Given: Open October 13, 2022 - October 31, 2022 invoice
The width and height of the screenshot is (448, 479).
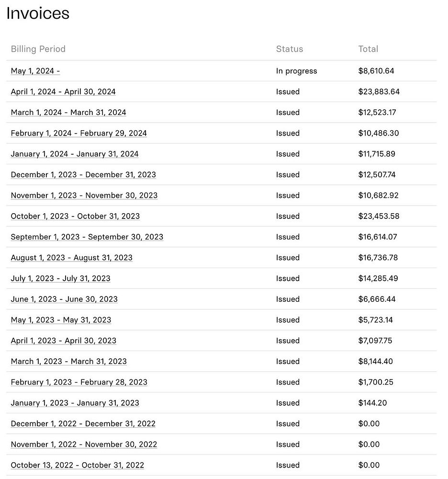Looking at the screenshot, I should coord(77,465).
